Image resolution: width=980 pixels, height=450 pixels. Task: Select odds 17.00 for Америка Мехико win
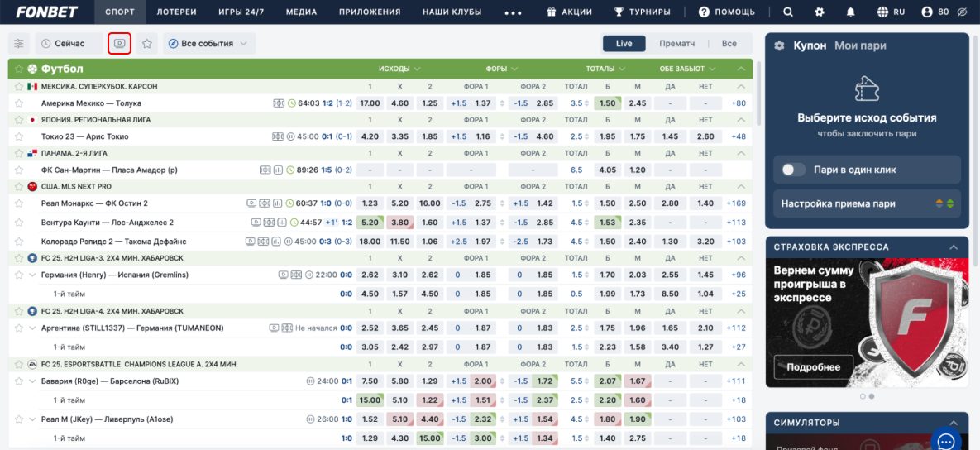point(370,103)
